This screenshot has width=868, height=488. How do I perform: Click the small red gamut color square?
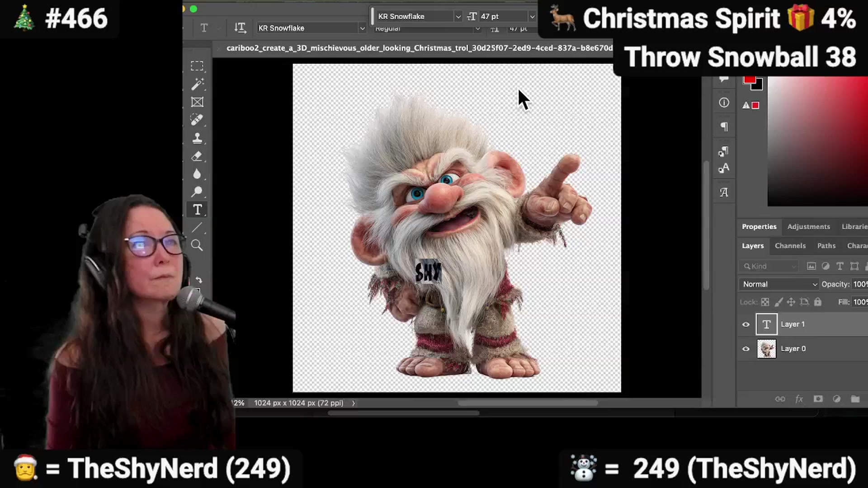pos(755,105)
